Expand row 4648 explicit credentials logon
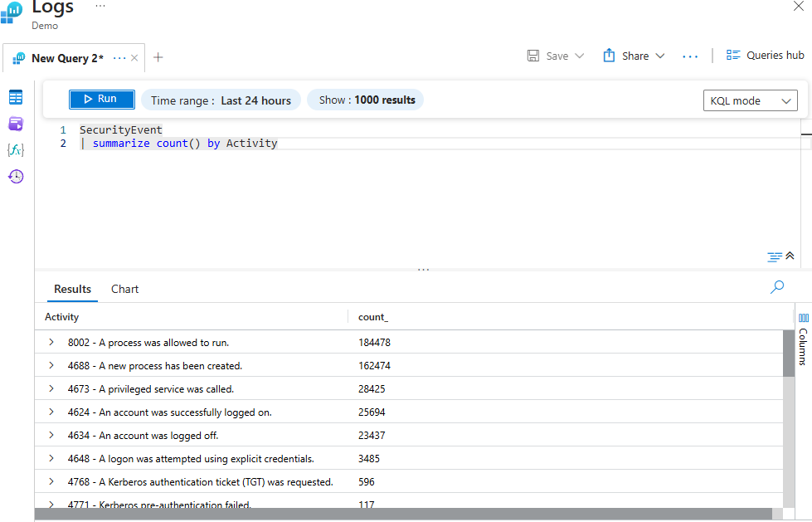812x522 pixels. point(51,458)
